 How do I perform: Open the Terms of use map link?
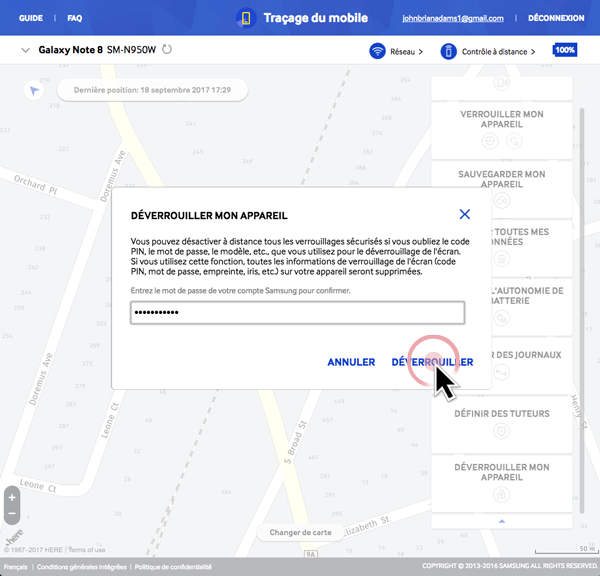point(87,550)
